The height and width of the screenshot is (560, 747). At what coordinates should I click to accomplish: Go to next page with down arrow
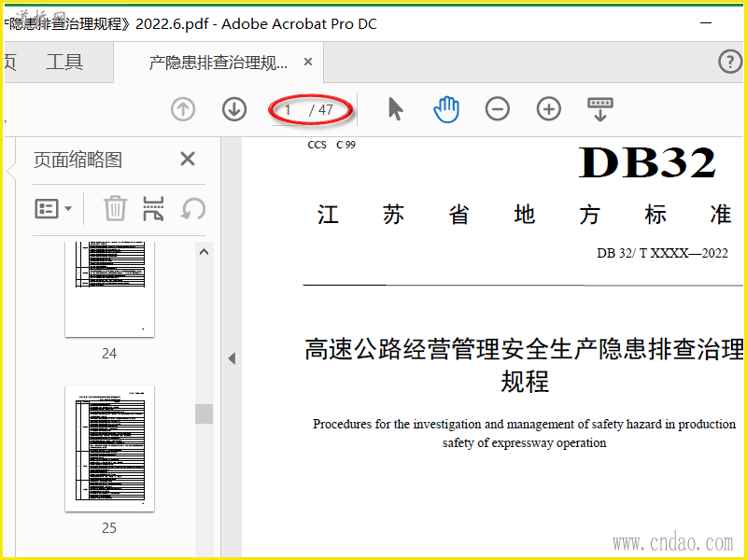click(x=234, y=109)
